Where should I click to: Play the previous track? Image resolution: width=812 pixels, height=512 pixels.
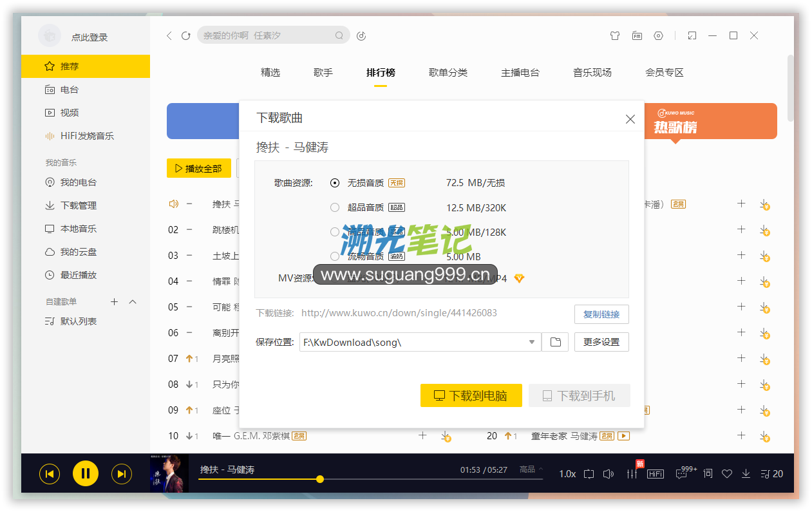point(50,474)
